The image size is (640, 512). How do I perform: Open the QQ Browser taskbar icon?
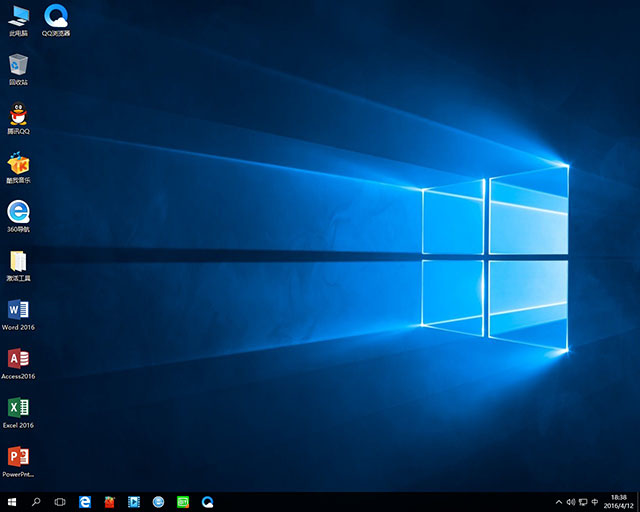coord(208,501)
